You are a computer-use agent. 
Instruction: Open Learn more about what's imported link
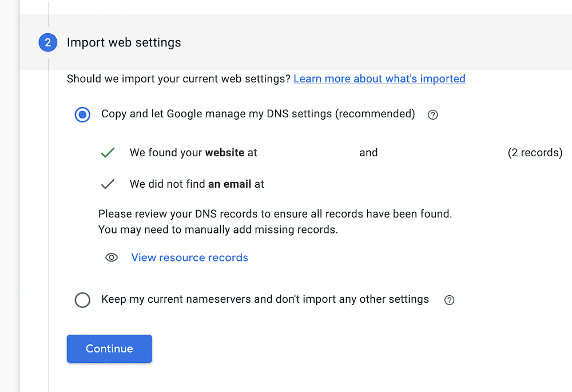[379, 79]
